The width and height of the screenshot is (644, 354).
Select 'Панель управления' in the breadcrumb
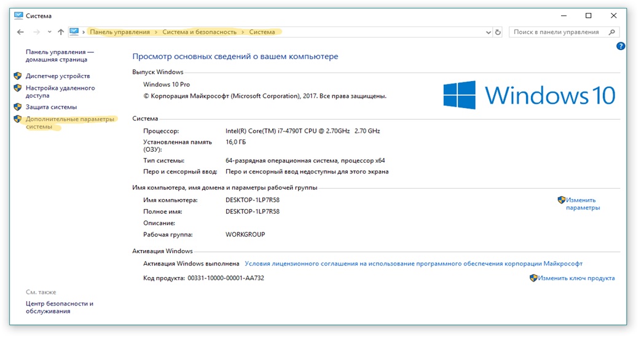[120, 32]
